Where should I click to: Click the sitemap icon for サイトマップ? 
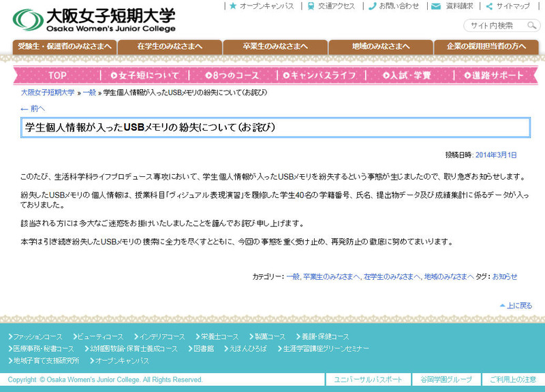[x=488, y=6]
